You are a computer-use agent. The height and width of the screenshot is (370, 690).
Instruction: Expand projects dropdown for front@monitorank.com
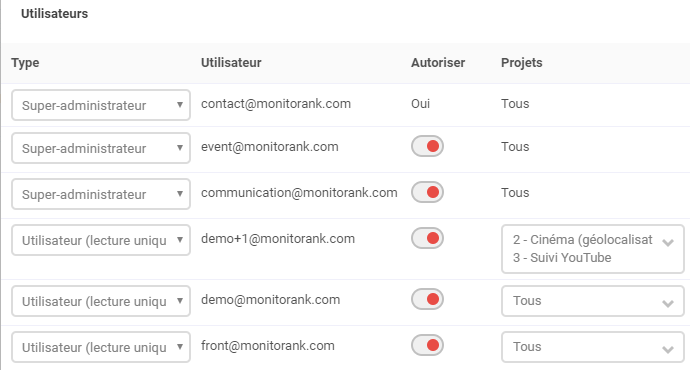click(x=592, y=347)
